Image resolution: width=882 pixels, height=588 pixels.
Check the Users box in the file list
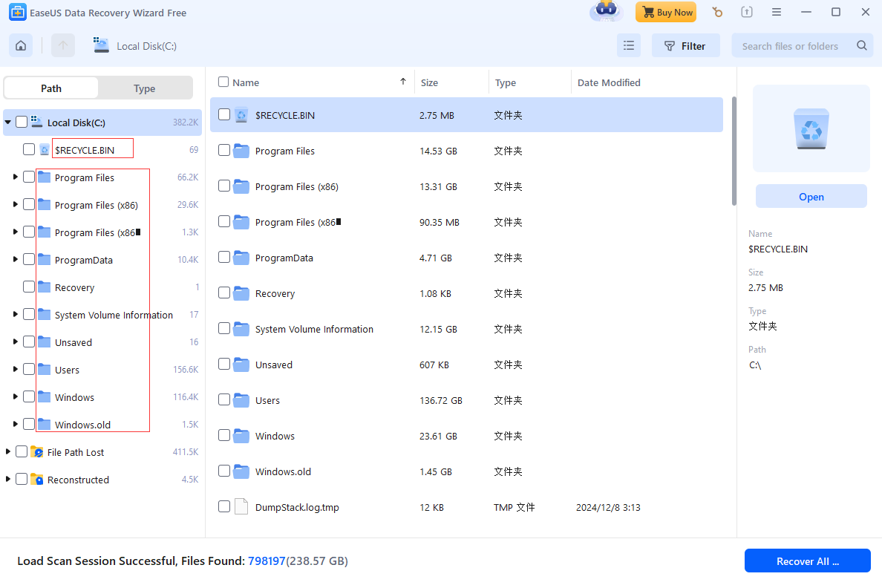tap(224, 400)
